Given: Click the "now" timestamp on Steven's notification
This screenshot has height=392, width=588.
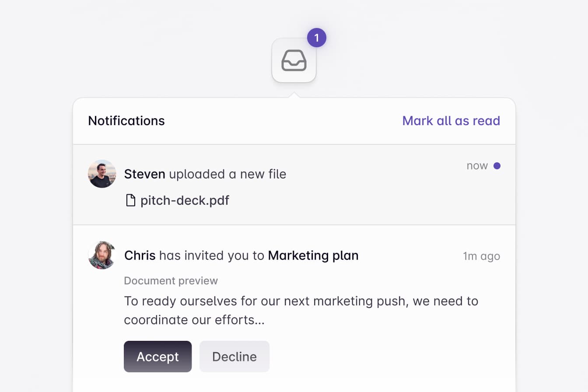Looking at the screenshot, I should [477, 166].
